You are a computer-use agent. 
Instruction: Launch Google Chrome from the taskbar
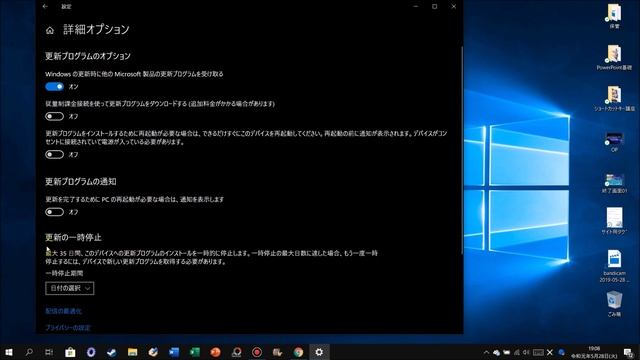298,352
